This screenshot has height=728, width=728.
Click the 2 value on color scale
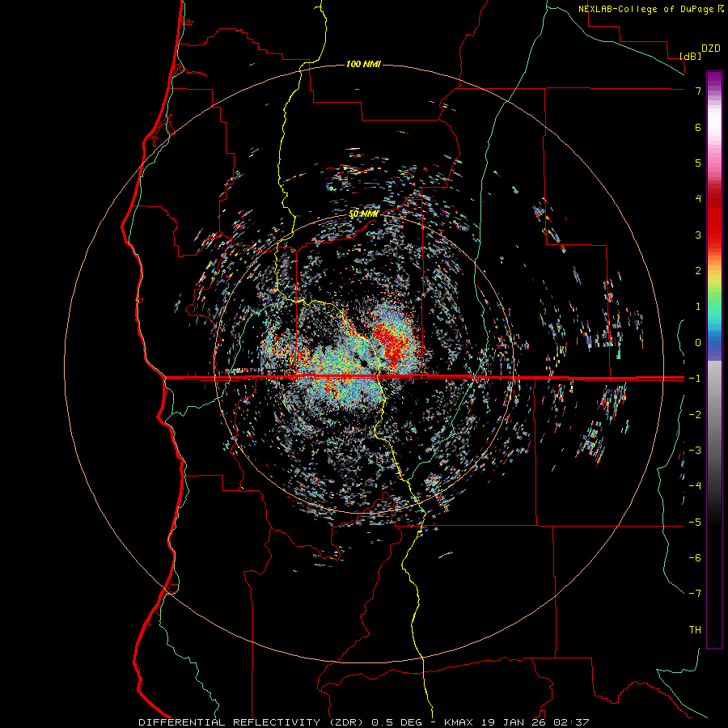698,271
